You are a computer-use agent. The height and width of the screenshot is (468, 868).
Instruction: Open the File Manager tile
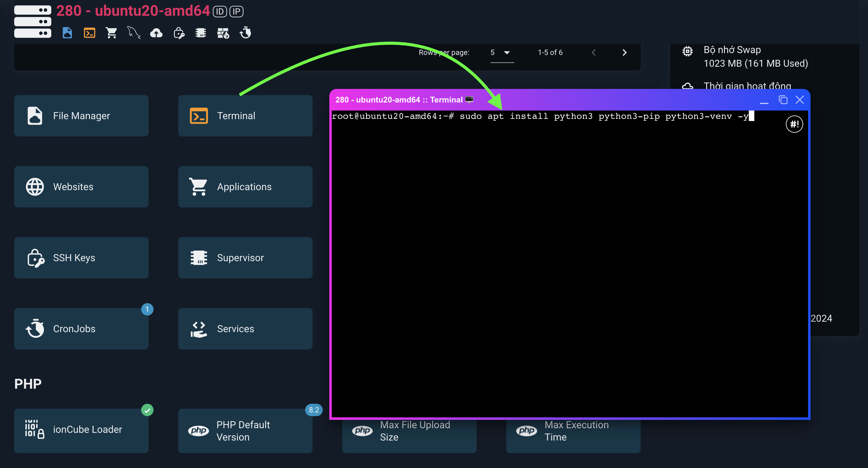(81, 116)
